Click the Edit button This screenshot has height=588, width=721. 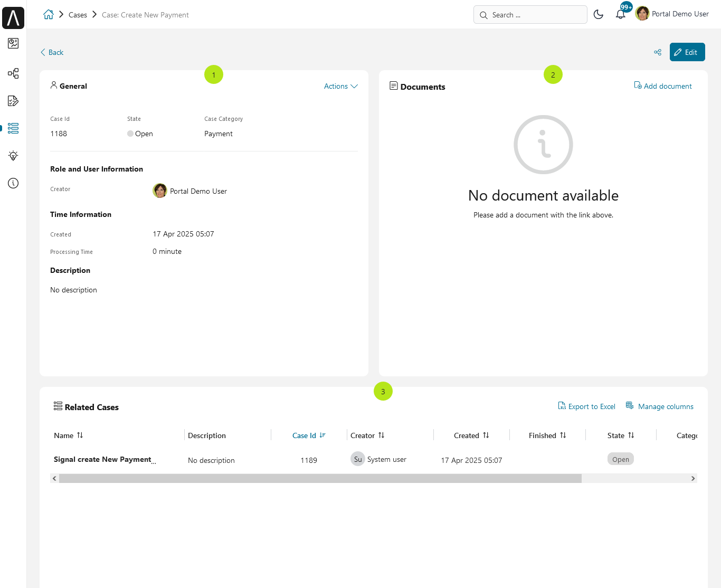[x=687, y=52]
